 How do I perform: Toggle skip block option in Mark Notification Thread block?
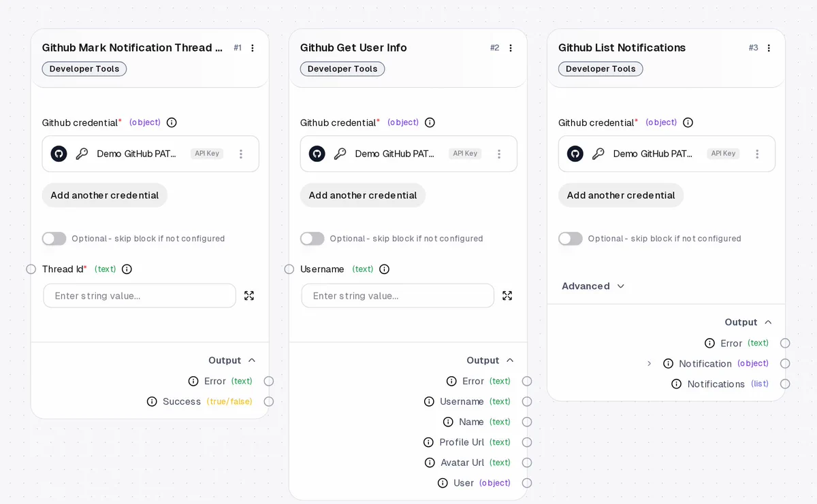point(54,239)
